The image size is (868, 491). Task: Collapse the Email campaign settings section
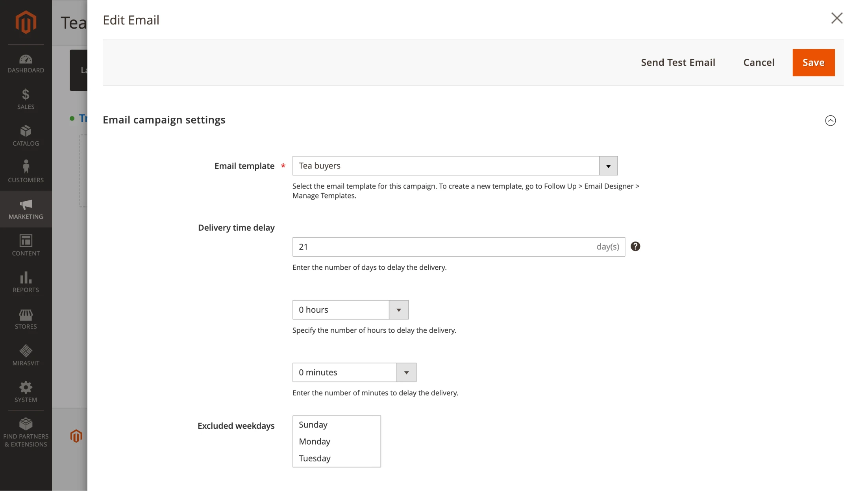tap(831, 120)
